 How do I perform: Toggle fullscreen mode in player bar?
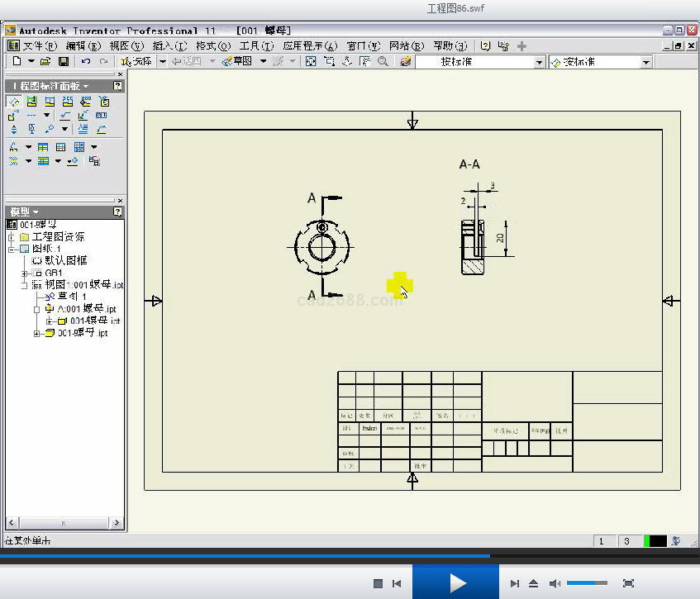click(x=628, y=583)
